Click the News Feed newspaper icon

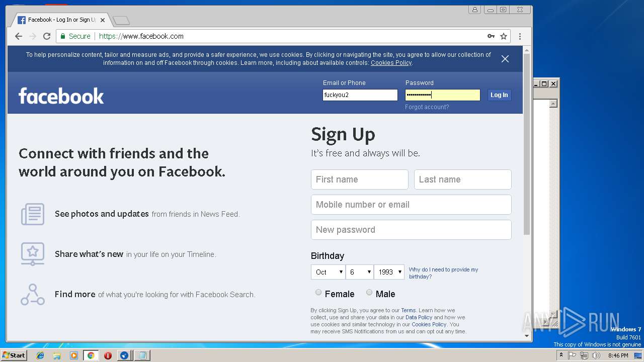33,214
